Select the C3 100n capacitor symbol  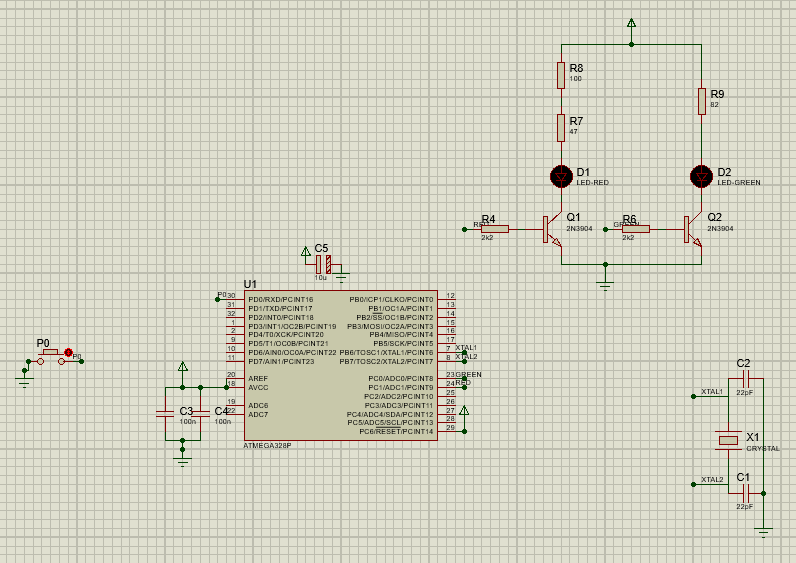point(165,414)
